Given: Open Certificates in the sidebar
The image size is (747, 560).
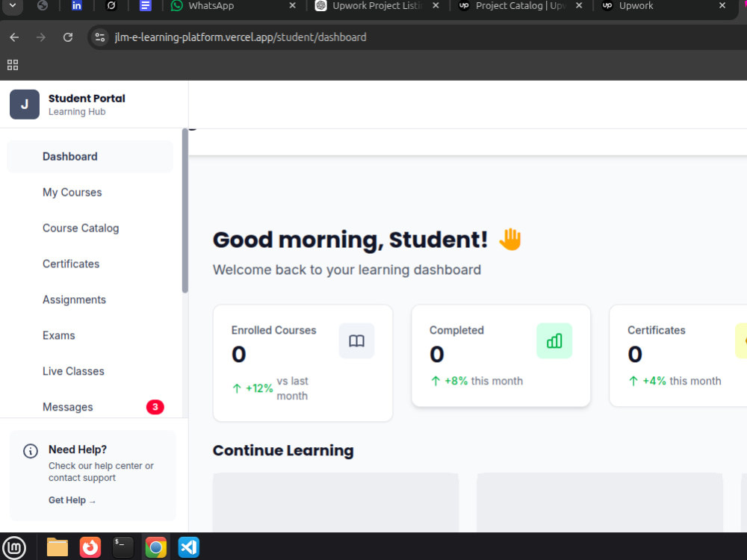Looking at the screenshot, I should click(90, 264).
